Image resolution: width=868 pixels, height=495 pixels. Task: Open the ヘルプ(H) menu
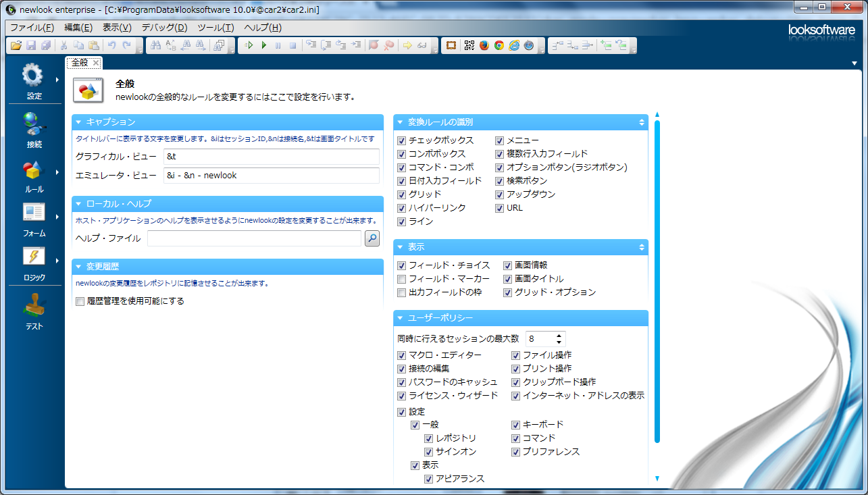[263, 28]
